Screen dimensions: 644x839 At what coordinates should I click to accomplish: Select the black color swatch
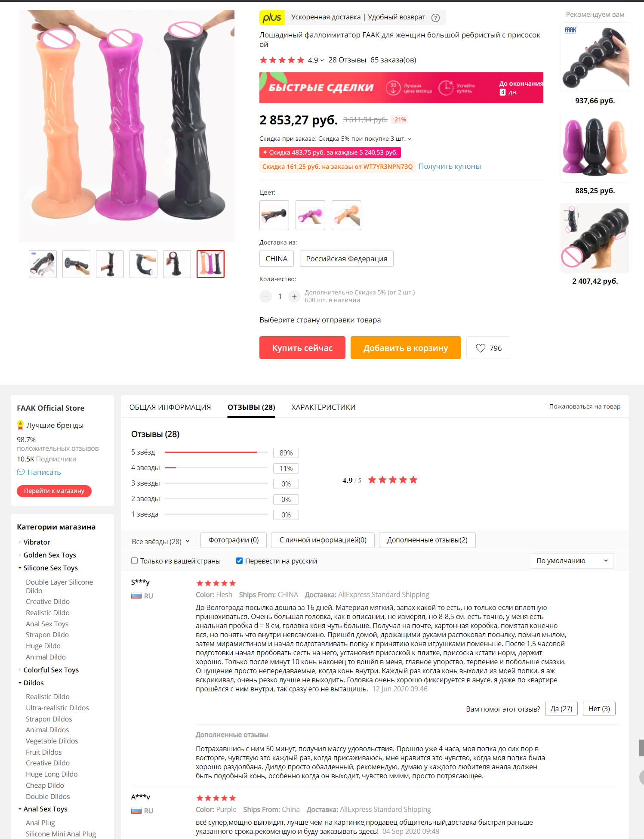[274, 215]
